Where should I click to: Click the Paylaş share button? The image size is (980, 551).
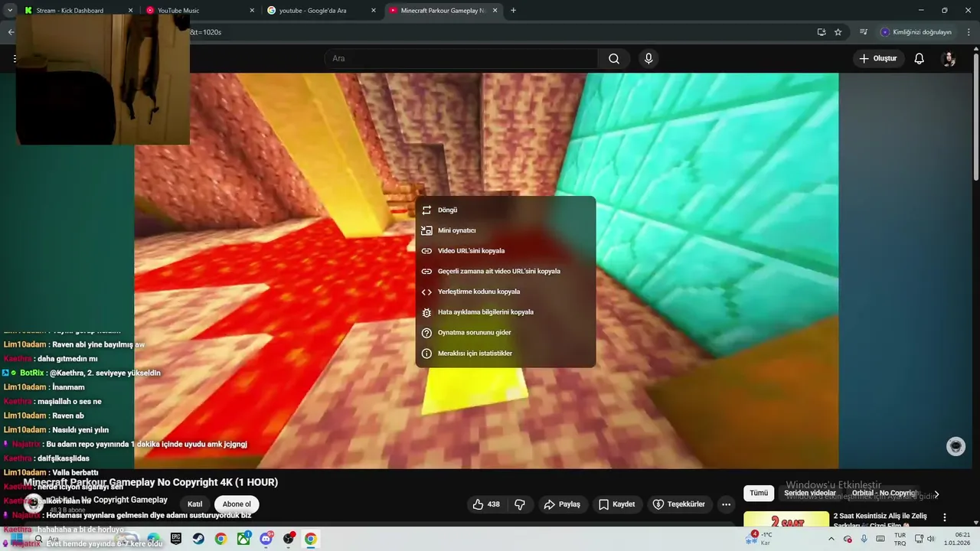(x=561, y=504)
